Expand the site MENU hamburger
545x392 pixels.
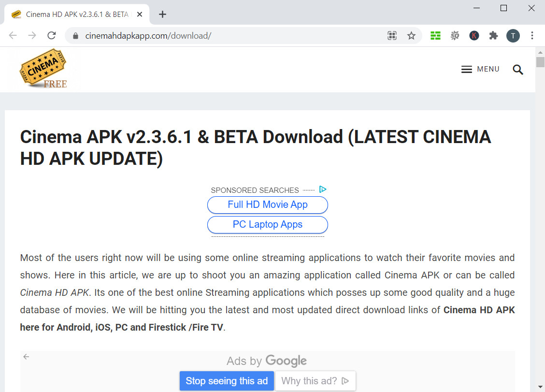480,70
